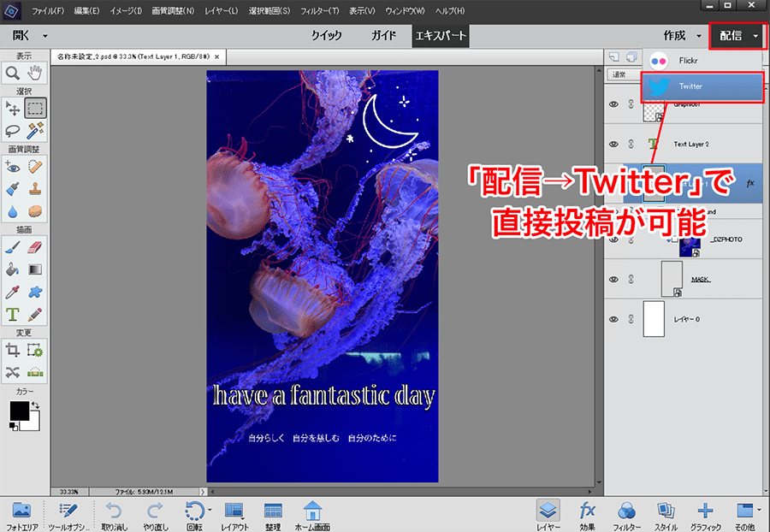
Task: Toggle link icon on レイヤー 0
Action: tap(631, 319)
